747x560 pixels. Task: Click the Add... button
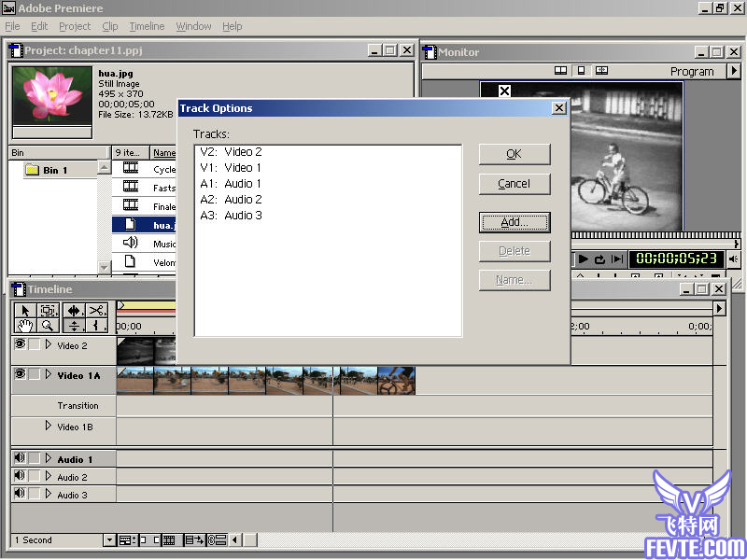(514, 222)
